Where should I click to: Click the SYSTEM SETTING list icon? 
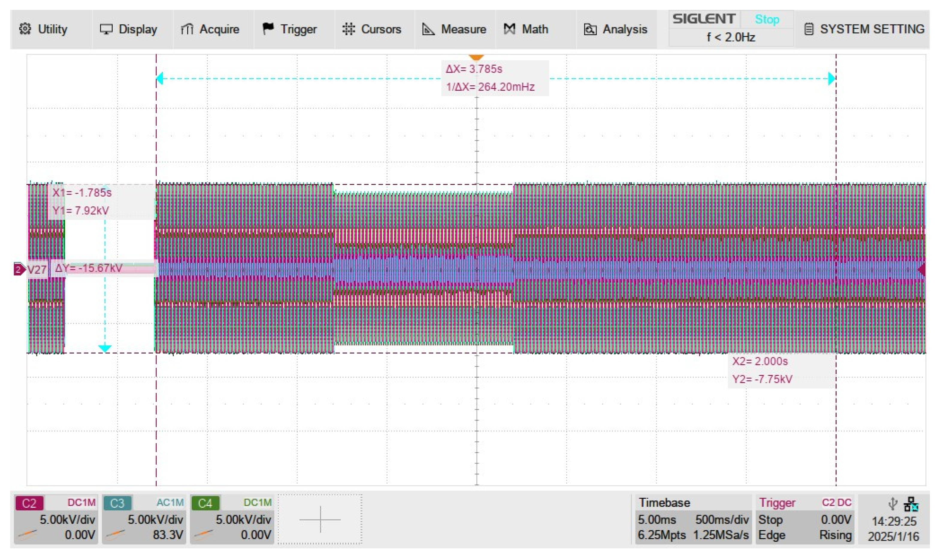tap(808, 29)
